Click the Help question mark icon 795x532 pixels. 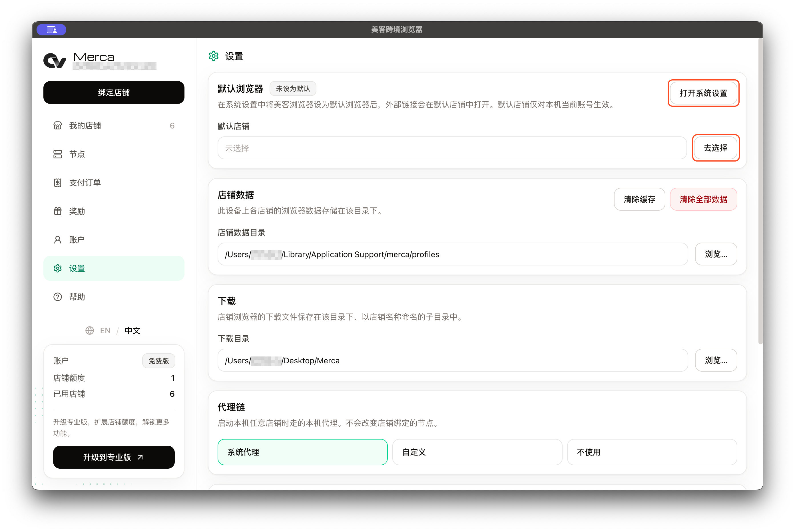point(58,297)
